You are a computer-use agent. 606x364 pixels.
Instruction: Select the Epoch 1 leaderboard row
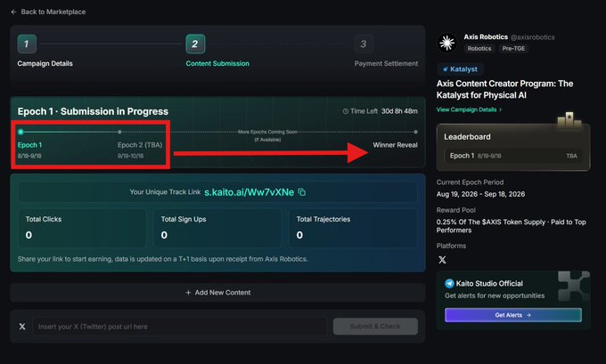[x=513, y=156]
